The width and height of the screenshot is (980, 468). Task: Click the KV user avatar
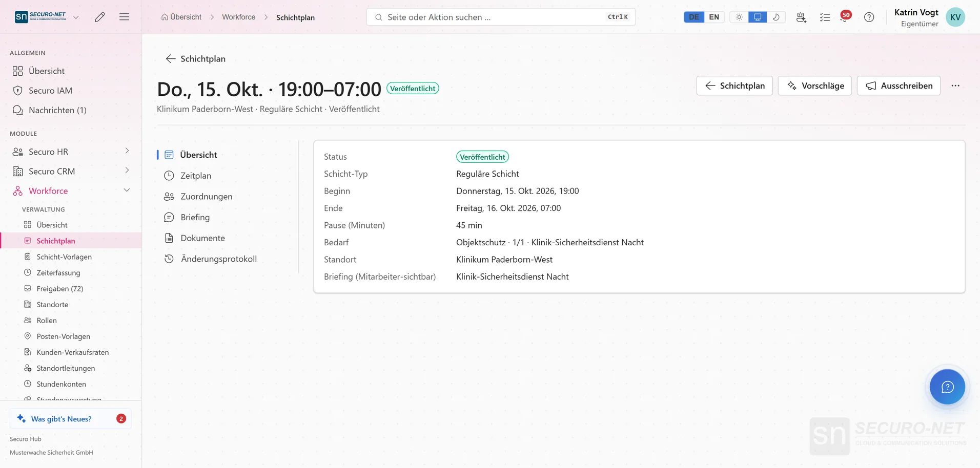[955, 17]
